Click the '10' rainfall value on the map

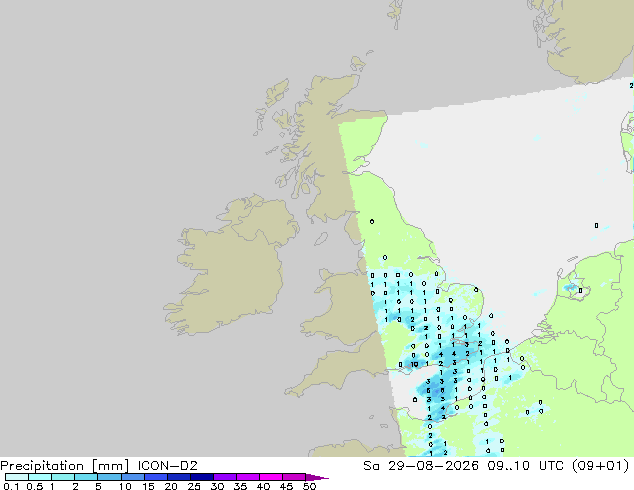(414, 364)
